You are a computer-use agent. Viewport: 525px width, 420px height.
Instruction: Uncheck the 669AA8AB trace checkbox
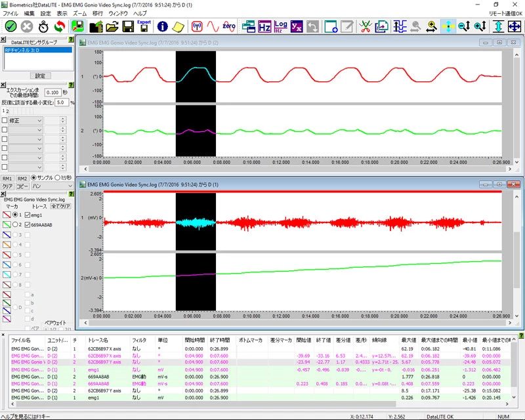coord(27,224)
